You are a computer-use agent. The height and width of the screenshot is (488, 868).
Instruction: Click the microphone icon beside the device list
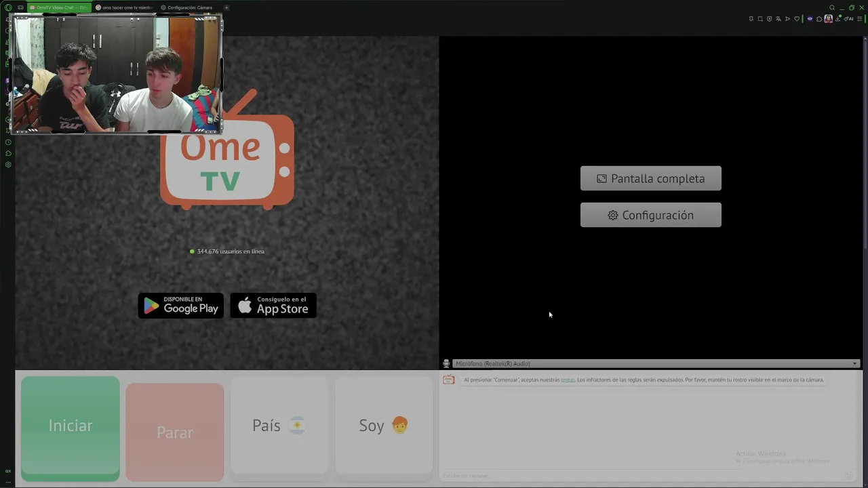(446, 364)
